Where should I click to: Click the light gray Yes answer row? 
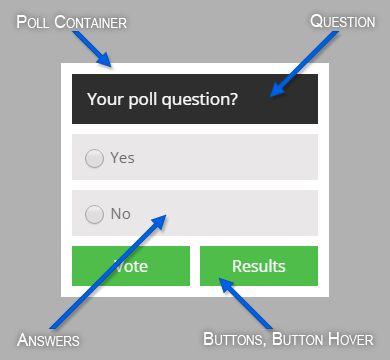coord(195,157)
